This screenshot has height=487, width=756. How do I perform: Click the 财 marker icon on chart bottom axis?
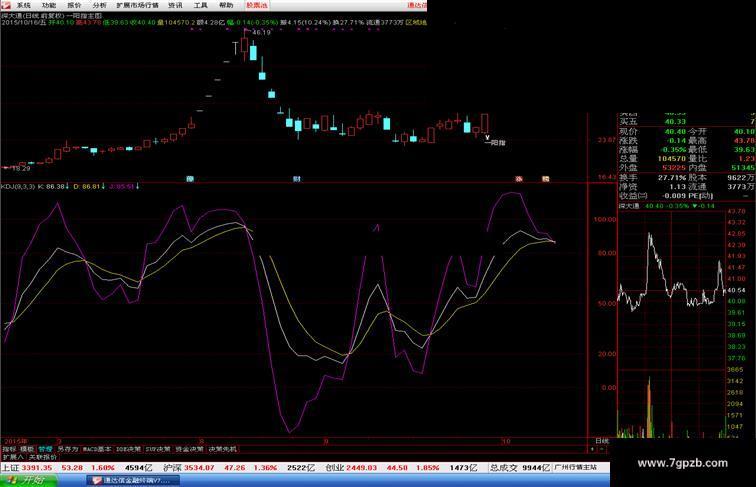pos(297,179)
